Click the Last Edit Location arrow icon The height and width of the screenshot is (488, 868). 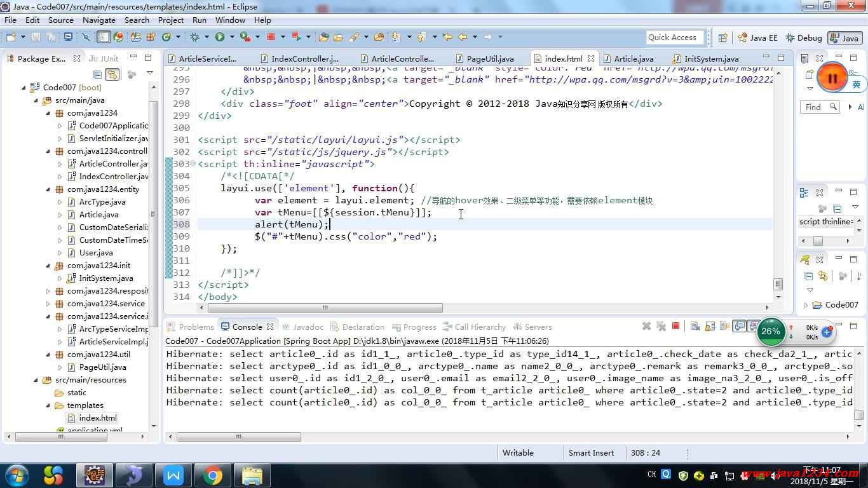(447, 37)
